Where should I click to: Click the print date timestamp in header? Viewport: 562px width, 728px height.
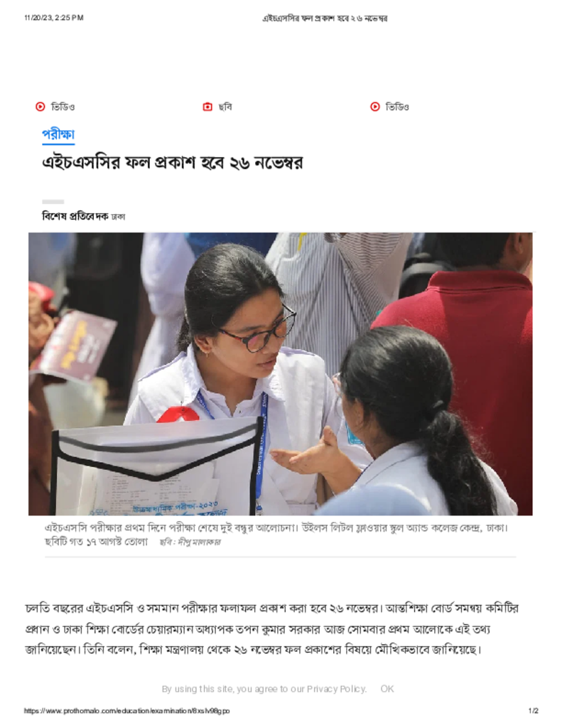[54, 18]
